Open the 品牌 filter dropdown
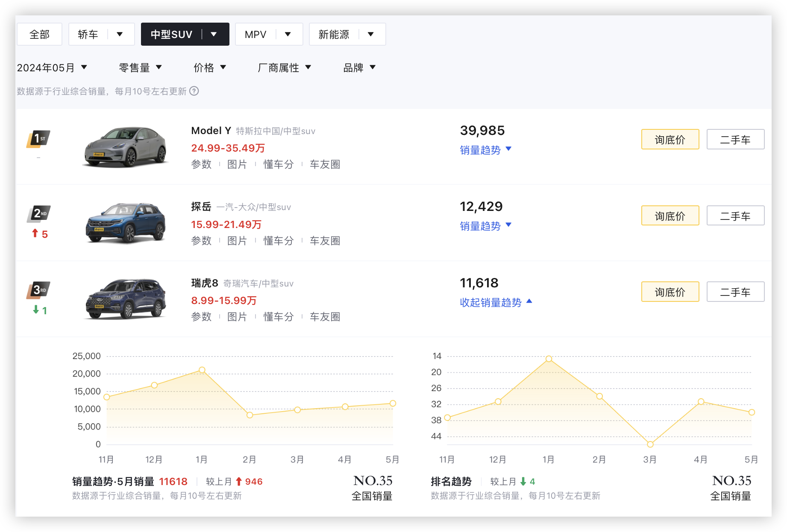 point(359,67)
